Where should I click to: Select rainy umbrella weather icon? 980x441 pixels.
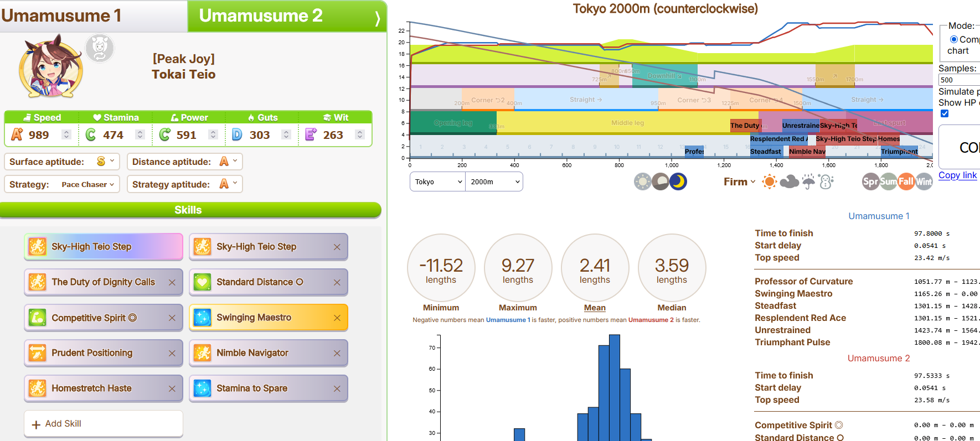click(x=808, y=181)
